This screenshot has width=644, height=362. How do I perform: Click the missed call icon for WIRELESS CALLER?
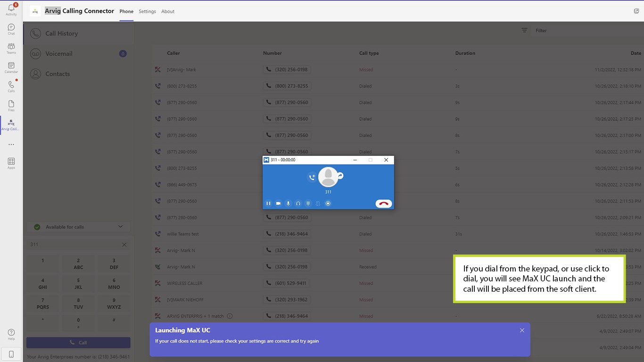[x=158, y=283]
